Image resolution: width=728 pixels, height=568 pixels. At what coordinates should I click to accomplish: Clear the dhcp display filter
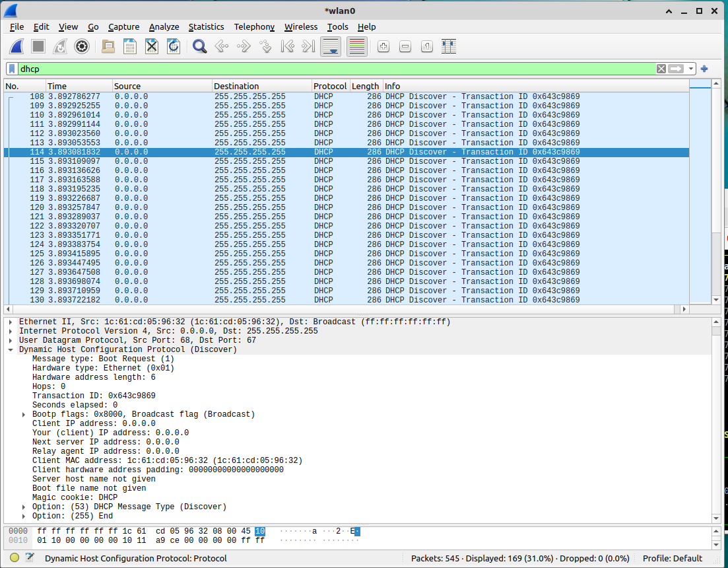click(662, 68)
